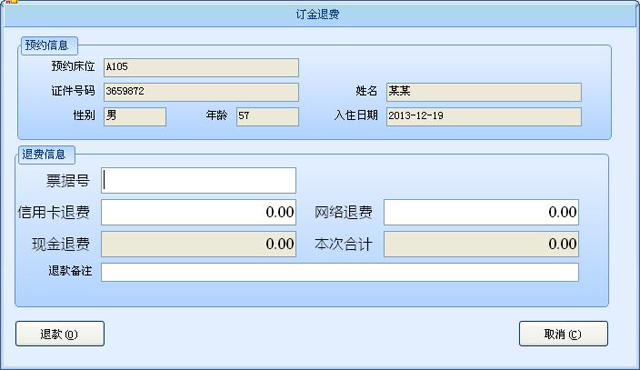Click the 证件号码 label
Image resolution: width=640 pixels, height=370 pixels.
point(73,91)
